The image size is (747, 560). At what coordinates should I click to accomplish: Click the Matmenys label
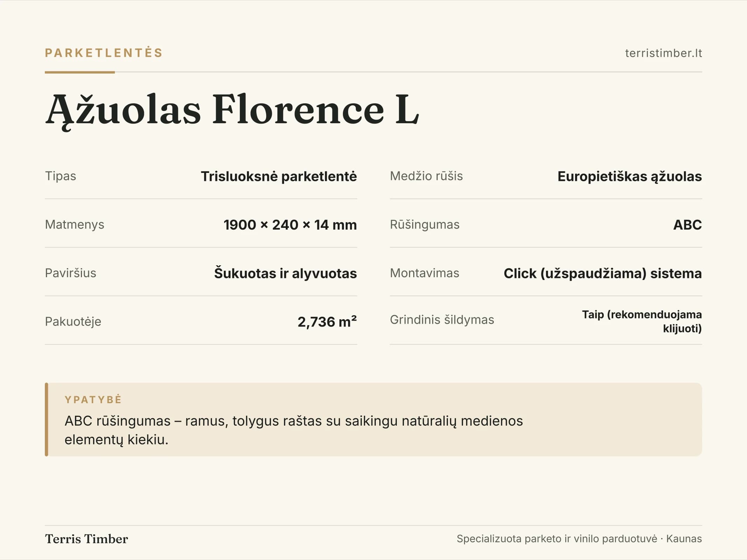tap(75, 225)
